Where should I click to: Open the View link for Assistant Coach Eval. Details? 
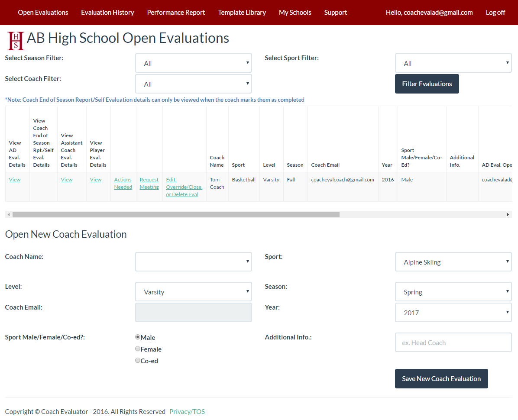[x=66, y=180]
